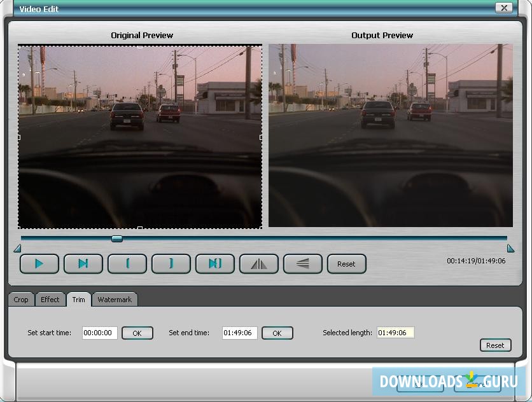Flip video vertically
This screenshot has width=532, height=402.
coord(303,263)
